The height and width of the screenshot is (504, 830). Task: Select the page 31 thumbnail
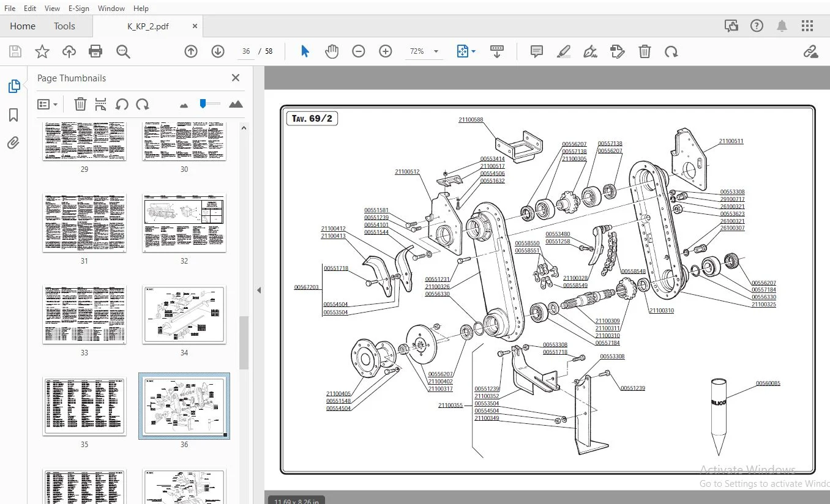coord(84,223)
